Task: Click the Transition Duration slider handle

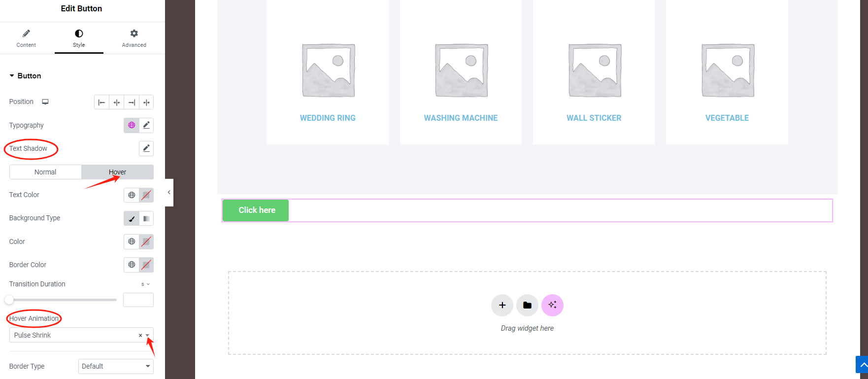Action: (9, 300)
